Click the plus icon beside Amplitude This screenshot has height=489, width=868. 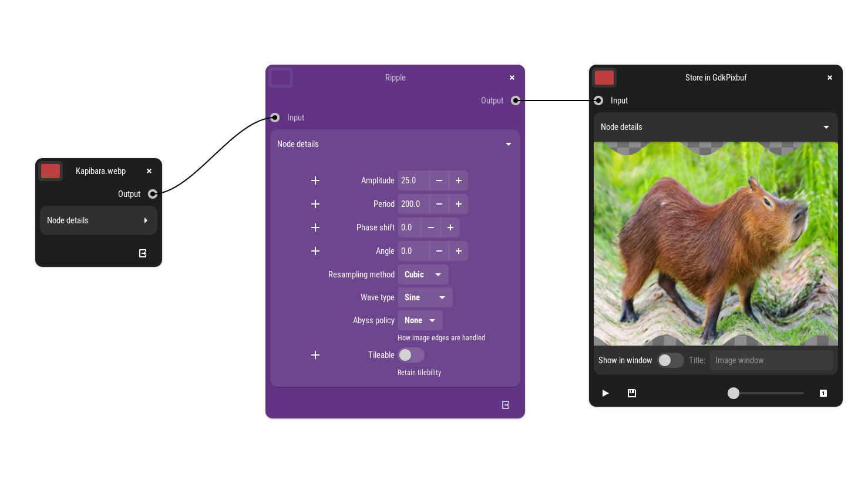pyautogui.click(x=315, y=180)
